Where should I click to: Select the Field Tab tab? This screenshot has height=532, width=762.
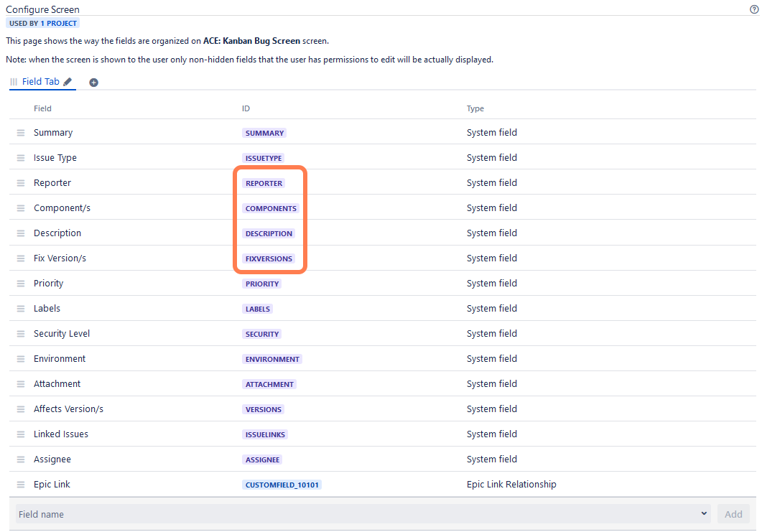click(x=41, y=82)
